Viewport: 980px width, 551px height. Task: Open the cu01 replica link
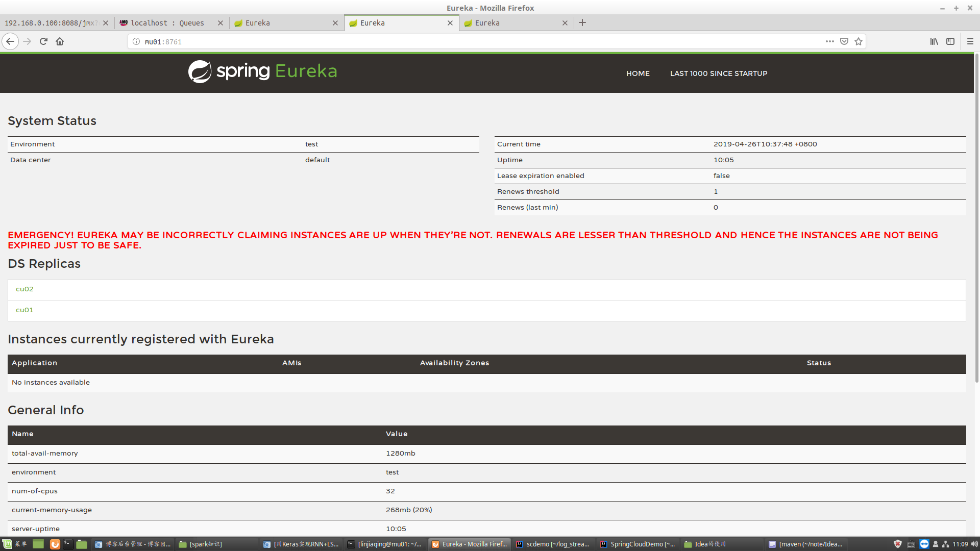(x=24, y=310)
